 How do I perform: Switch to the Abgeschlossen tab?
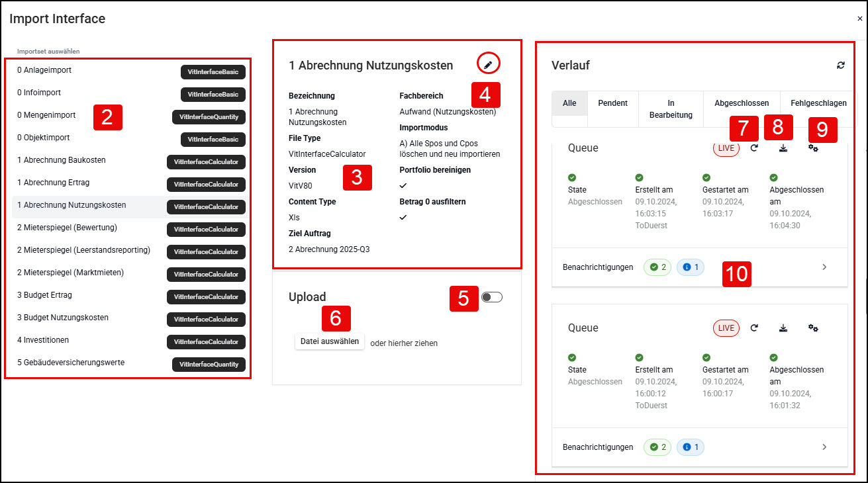point(742,103)
